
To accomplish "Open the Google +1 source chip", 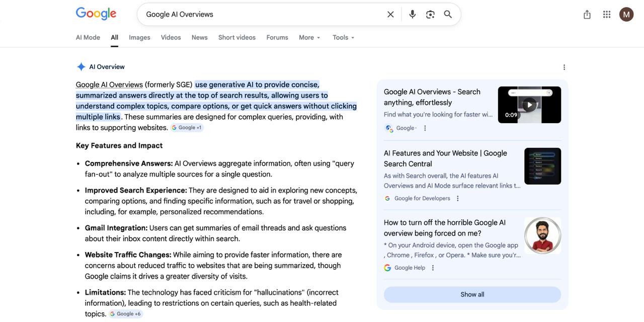I will coord(187,128).
